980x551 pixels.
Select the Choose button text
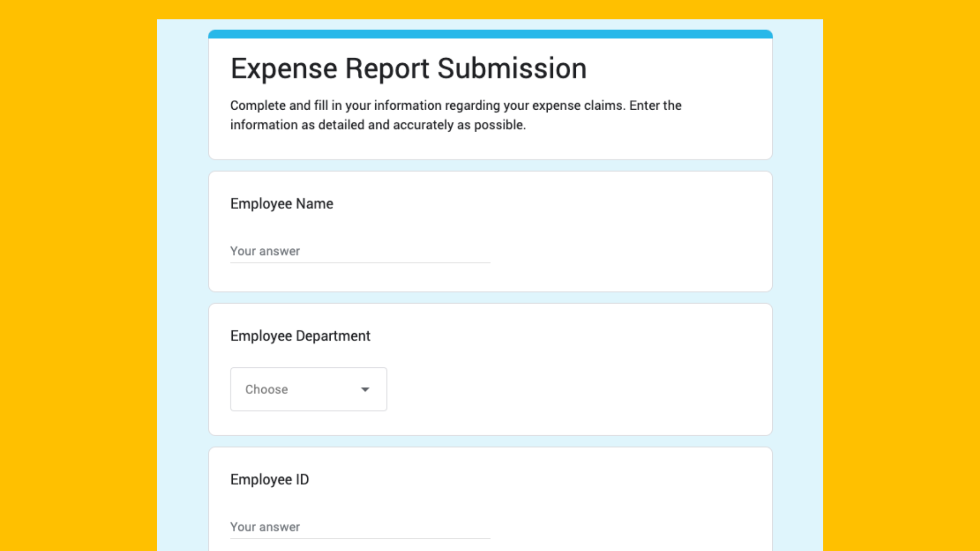click(x=266, y=389)
